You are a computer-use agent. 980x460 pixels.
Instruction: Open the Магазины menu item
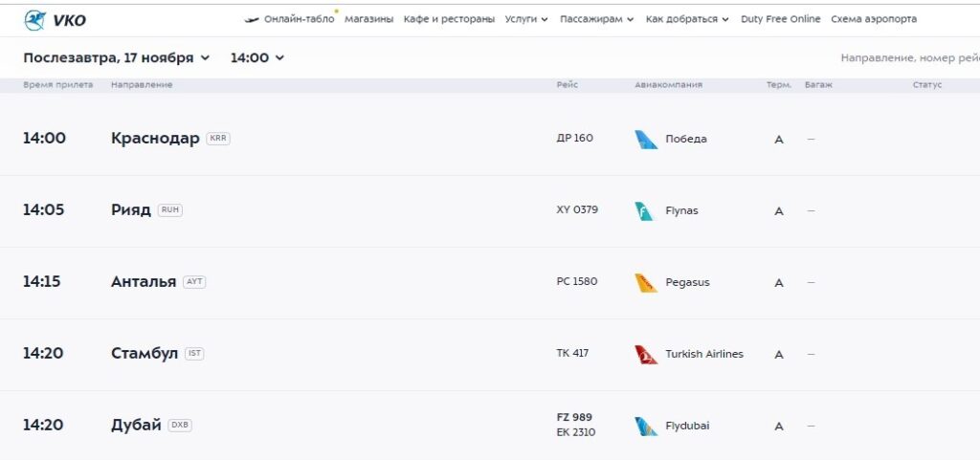tap(368, 19)
